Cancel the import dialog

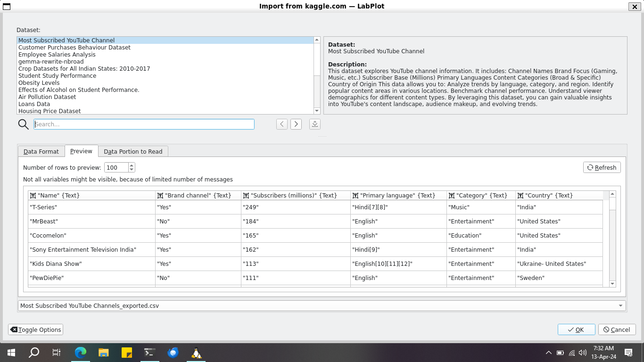(x=617, y=329)
